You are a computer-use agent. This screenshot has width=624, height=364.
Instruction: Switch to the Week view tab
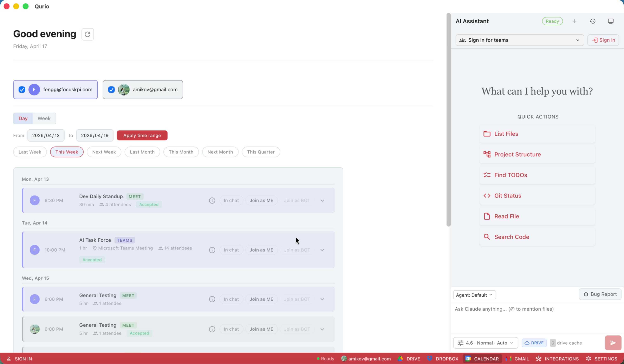point(44,118)
